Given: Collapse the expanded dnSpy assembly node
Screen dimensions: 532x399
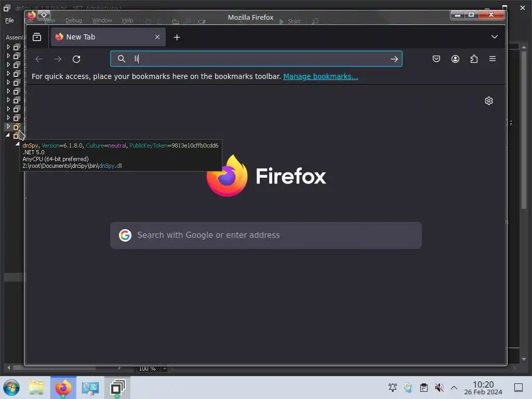Looking at the screenshot, I should [x=8, y=135].
